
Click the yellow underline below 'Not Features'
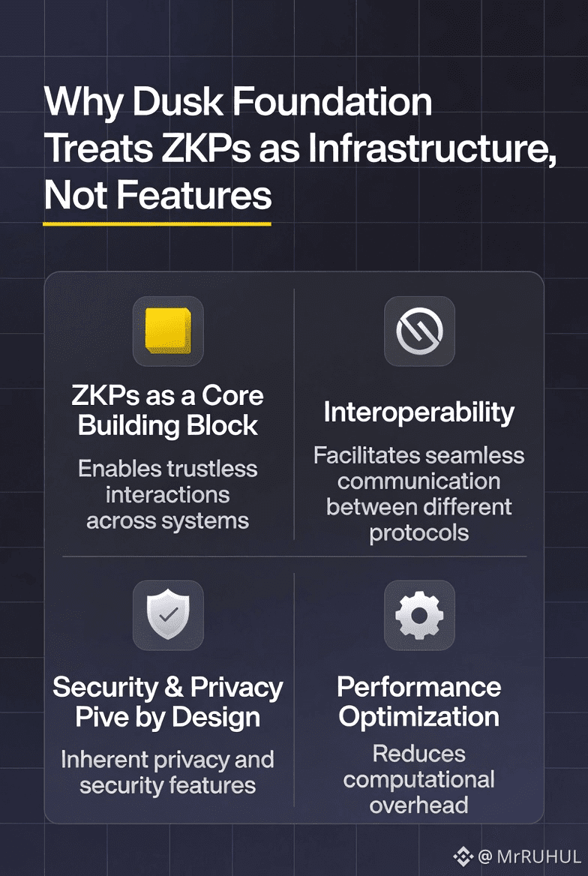(157, 223)
